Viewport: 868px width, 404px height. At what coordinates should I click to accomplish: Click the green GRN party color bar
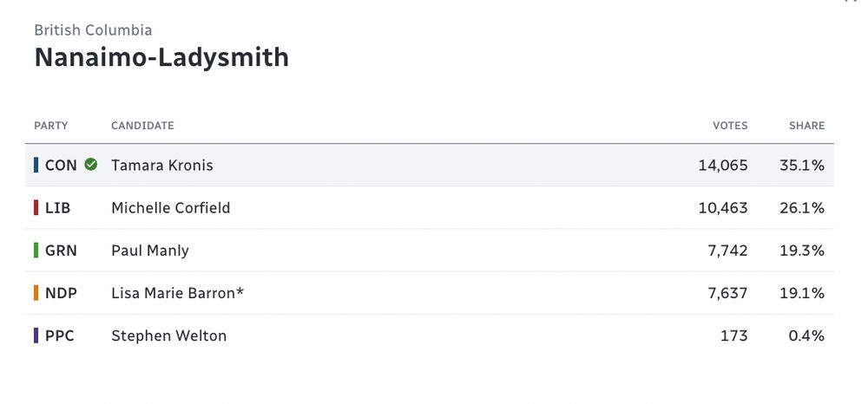[x=36, y=251]
